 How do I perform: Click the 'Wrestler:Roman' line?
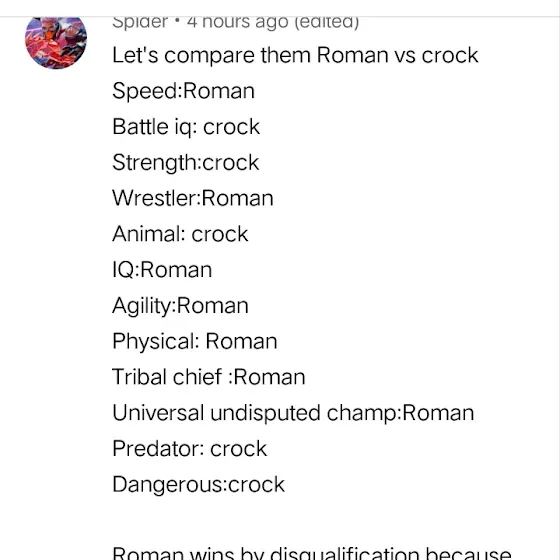[x=193, y=199]
